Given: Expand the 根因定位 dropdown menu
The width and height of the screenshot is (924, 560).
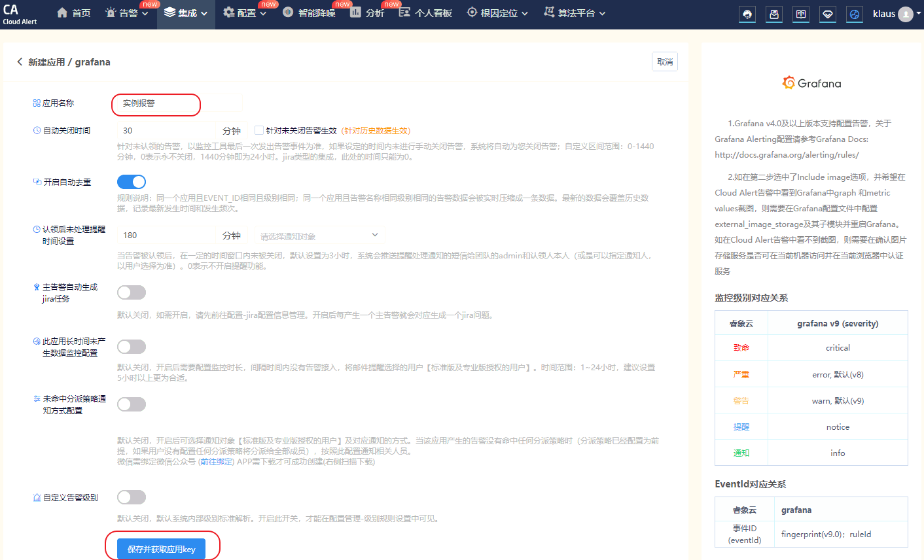Looking at the screenshot, I should 497,13.
